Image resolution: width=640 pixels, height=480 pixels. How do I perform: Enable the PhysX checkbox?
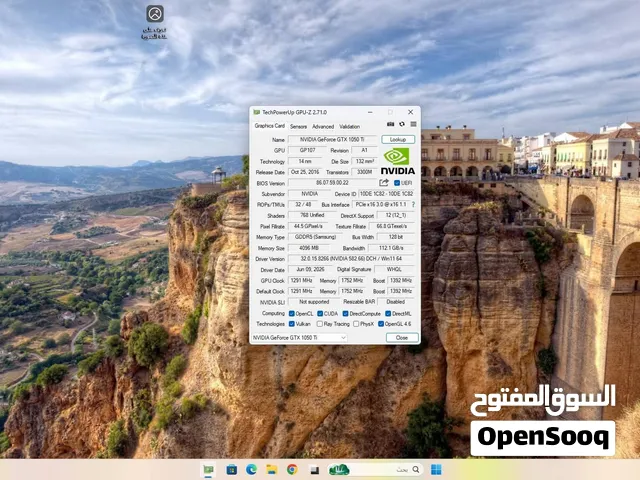(x=356, y=324)
